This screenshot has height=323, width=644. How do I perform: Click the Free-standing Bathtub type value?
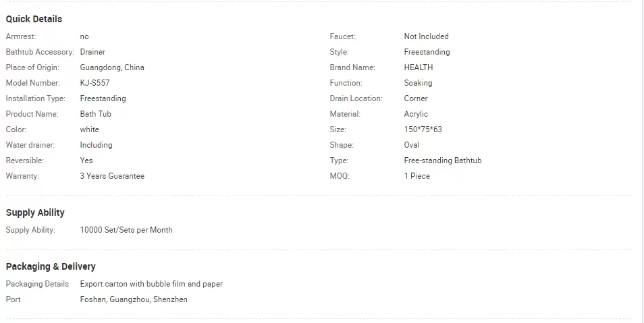(443, 160)
